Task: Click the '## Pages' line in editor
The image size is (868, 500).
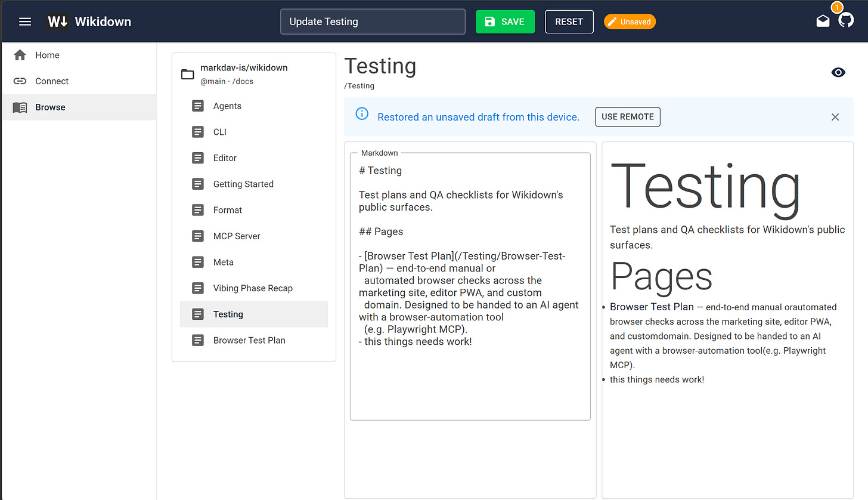Action: (381, 232)
